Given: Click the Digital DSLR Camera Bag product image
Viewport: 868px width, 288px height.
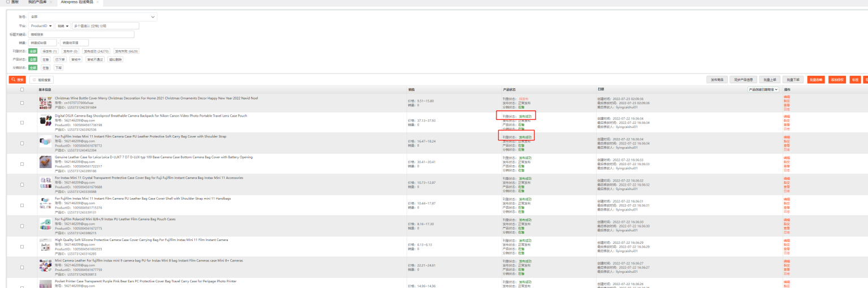Looking at the screenshot, I should (x=45, y=121).
